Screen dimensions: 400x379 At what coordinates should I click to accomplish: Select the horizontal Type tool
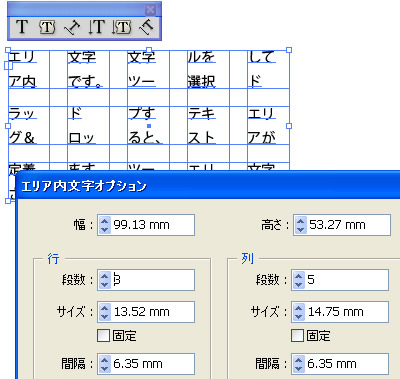tap(22, 27)
